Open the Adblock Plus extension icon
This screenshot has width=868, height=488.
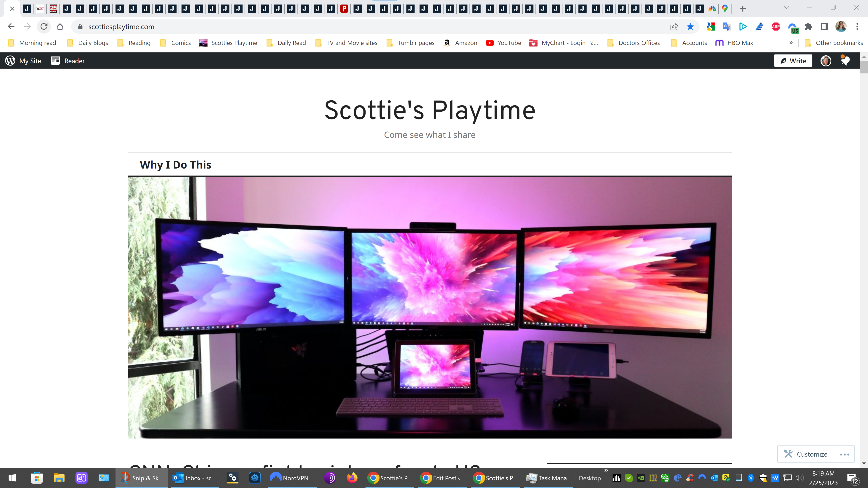776,27
